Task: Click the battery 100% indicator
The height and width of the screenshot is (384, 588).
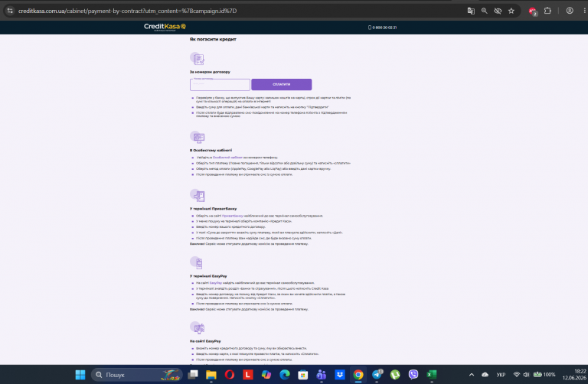Action: coord(544,375)
